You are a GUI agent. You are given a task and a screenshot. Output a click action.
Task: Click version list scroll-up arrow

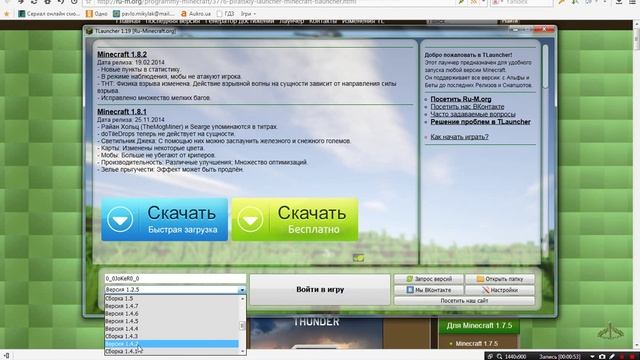[242, 298]
